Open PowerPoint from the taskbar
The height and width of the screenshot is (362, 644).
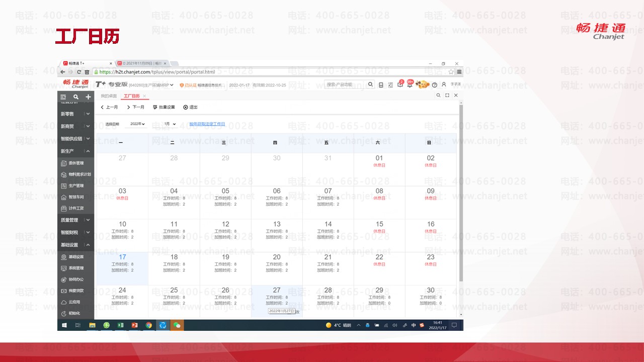click(134, 325)
